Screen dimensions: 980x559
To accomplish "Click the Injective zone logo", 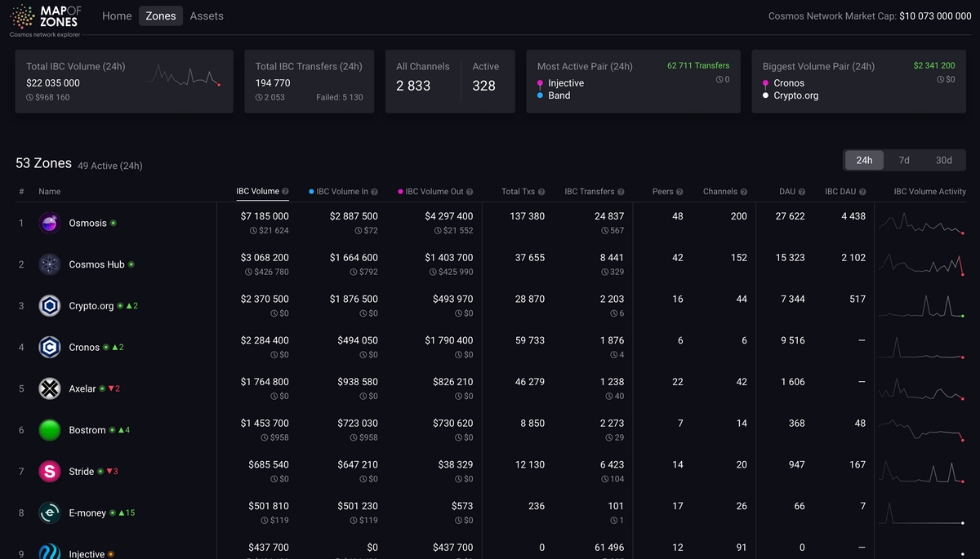I will point(50,552).
